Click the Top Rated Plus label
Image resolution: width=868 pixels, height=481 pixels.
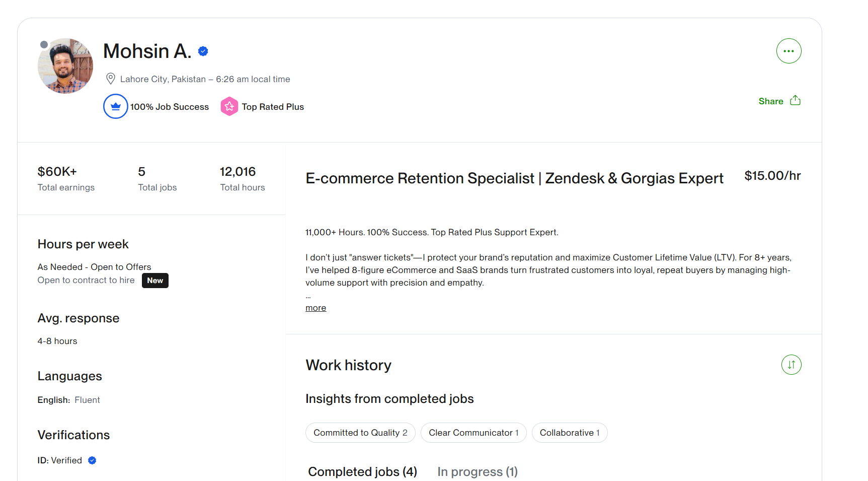(273, 107)
